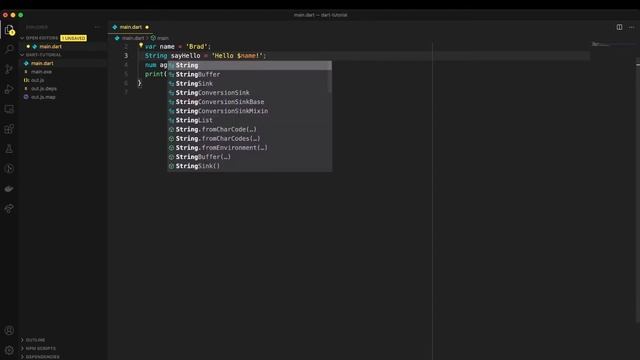Select main.dart under Open Editors
This screenshot has height=360, width=640.
(x=51, y=47)
